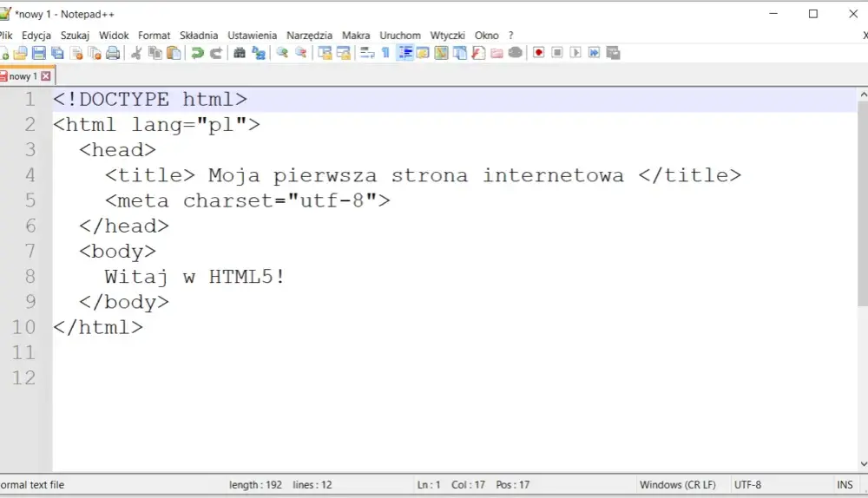The height and width of the screenshot is (498, 868).
Task: Open the Ustawienia menu
Action: point(253,36)
